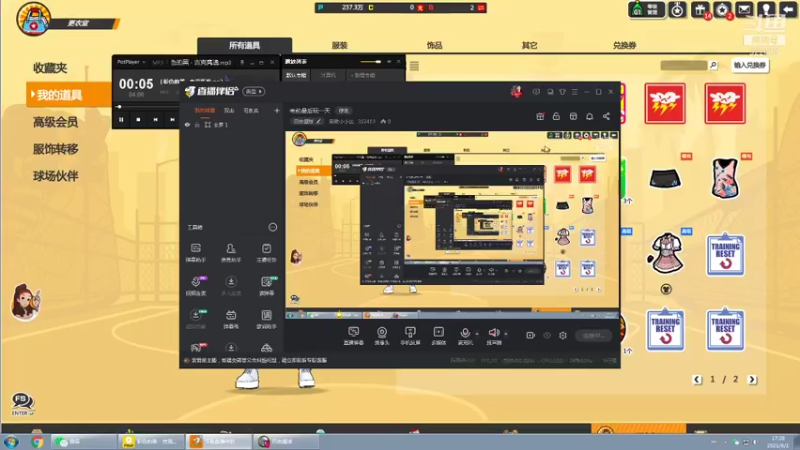
Task: Click the start live button at bottom right of companion
Action: [593, 335]
